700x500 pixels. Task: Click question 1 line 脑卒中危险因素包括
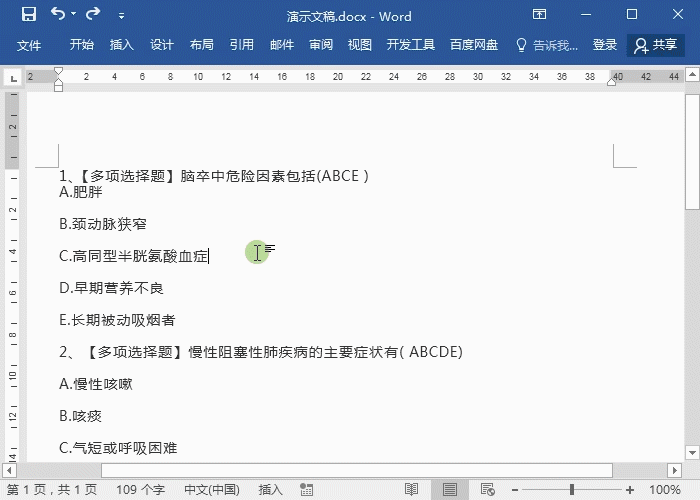pyautogui.click(x=214, y=176)
